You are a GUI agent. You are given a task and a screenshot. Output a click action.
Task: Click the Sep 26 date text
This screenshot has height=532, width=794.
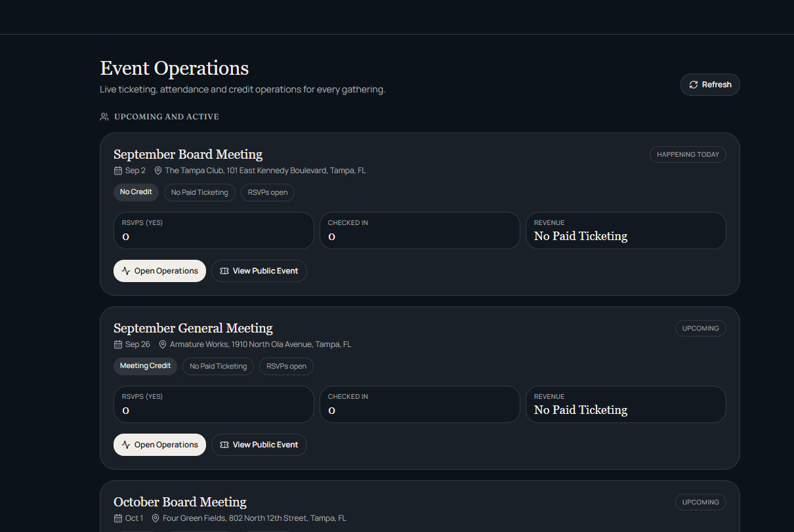click(138, 344)
